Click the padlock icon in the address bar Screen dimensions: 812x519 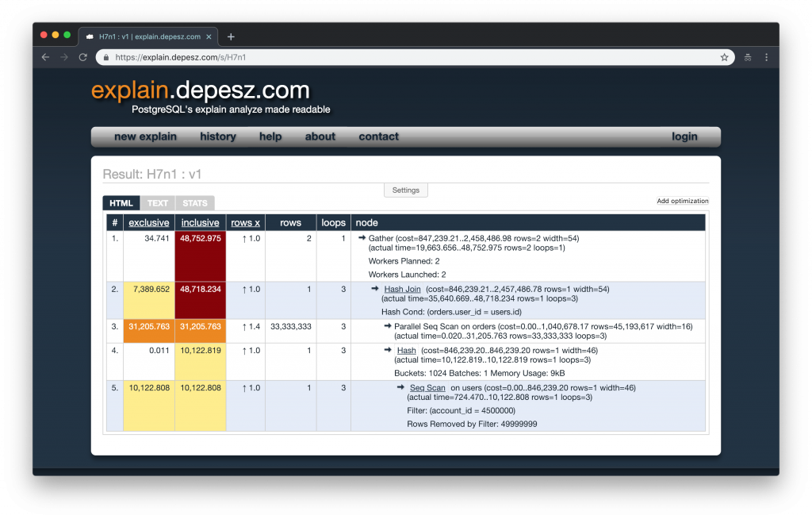pos(107,56)
